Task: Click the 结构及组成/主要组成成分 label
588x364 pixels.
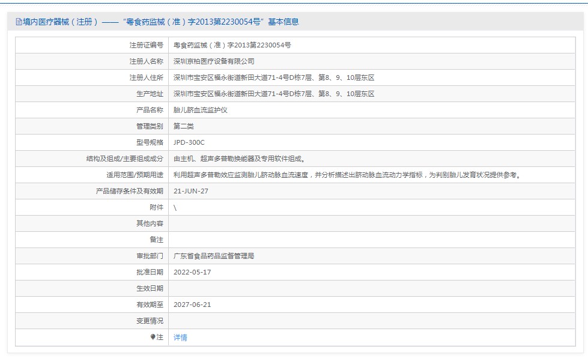Action: coord(125,159)
